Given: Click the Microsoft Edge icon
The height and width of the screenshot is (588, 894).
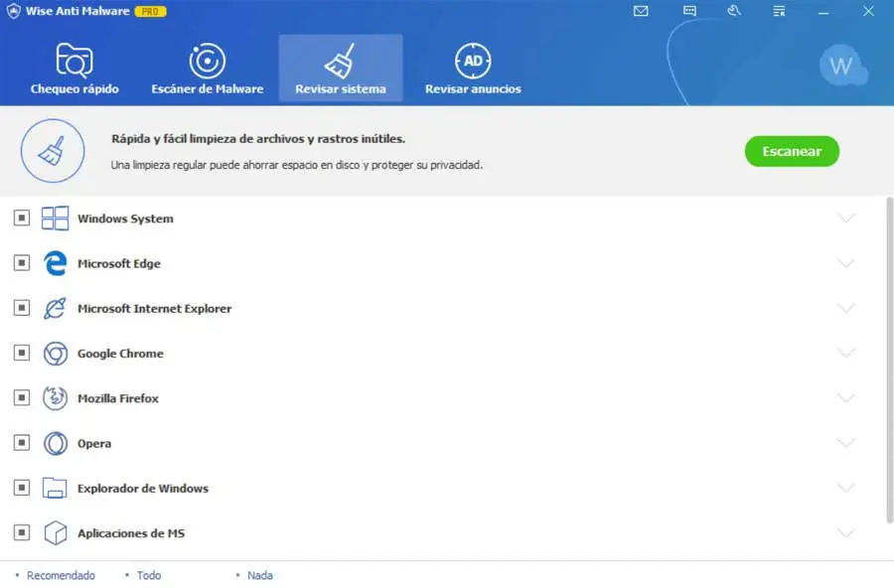Looking at the screenshot, I should coord(55,263).
